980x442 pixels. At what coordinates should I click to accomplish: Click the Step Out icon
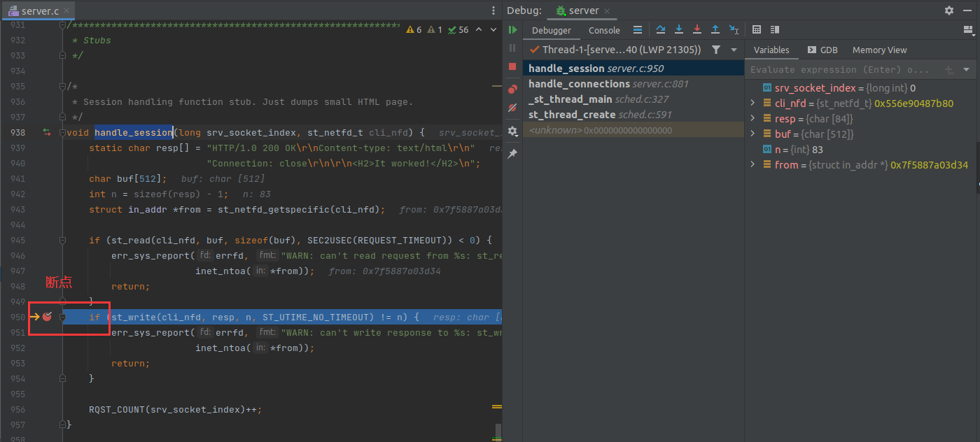point(715,29)
